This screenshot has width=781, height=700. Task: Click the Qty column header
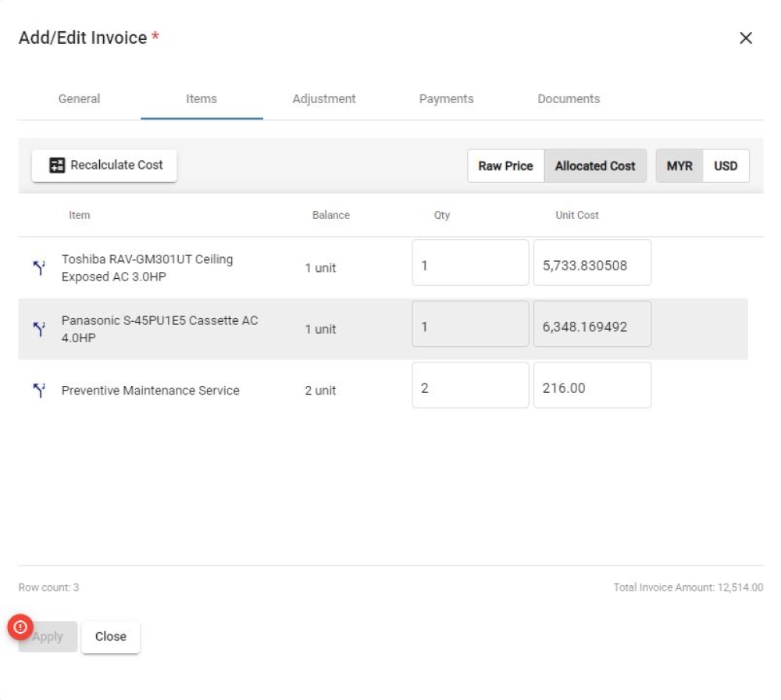click(442, 215)
